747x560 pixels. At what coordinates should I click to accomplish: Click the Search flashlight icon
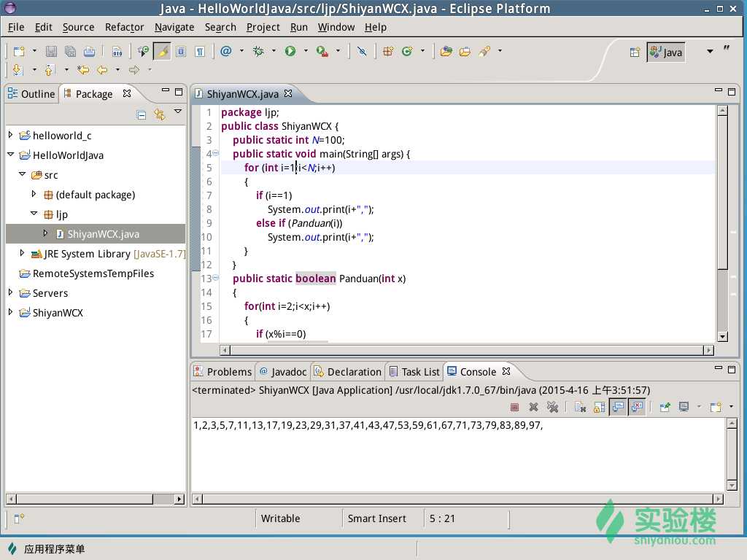[x=484, y=51]
